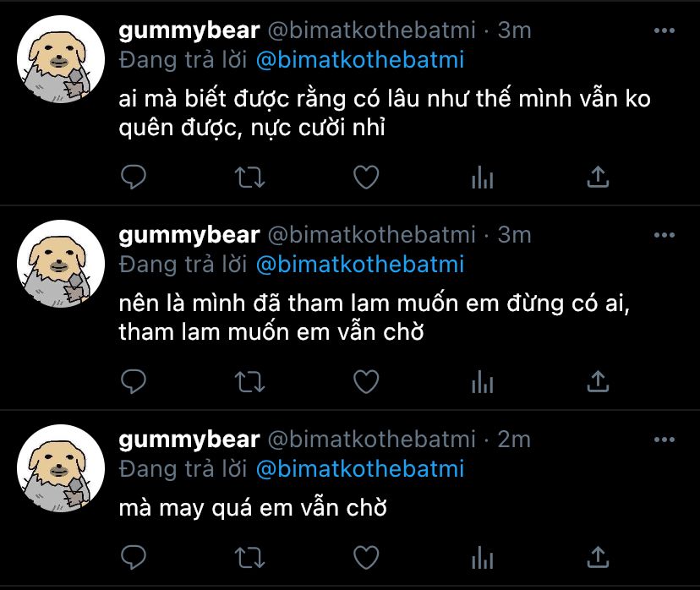Reply to the 'tham lam muốn em' tweet
The height and width of the screenshot is (590, 700).
[x=134, y=381]
